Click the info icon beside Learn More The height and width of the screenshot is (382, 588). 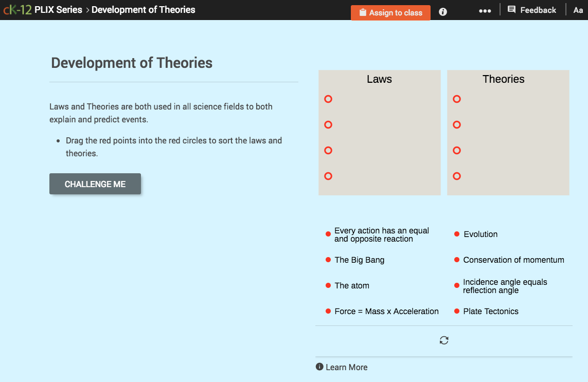(x=319, y=367)
